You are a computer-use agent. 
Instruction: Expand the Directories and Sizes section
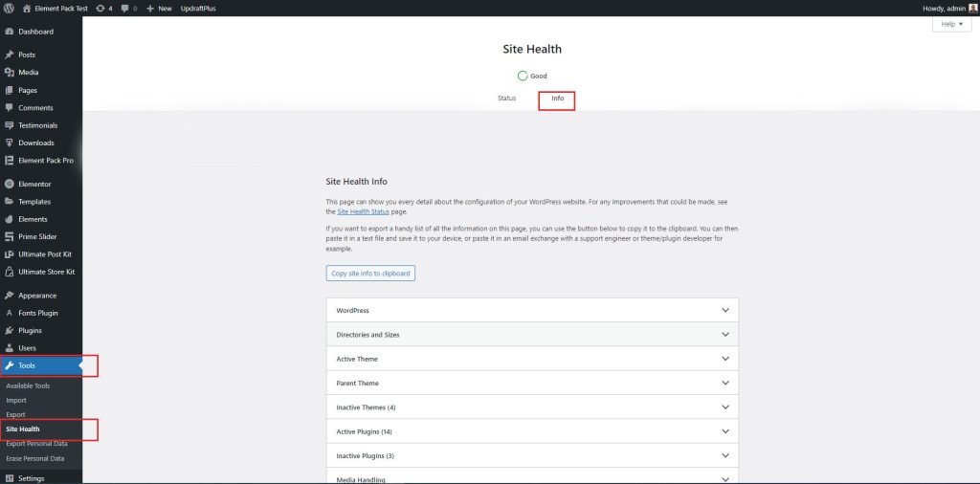(532, 334)
